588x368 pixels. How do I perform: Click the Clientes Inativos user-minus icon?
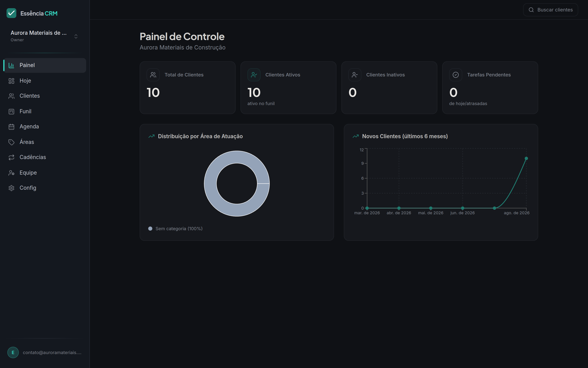coord(355,75)
